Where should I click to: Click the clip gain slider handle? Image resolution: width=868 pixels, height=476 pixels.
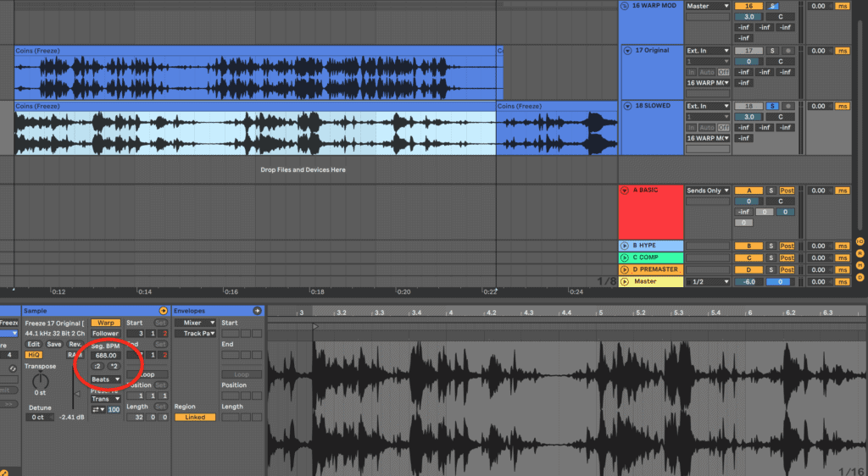(77, 394)
